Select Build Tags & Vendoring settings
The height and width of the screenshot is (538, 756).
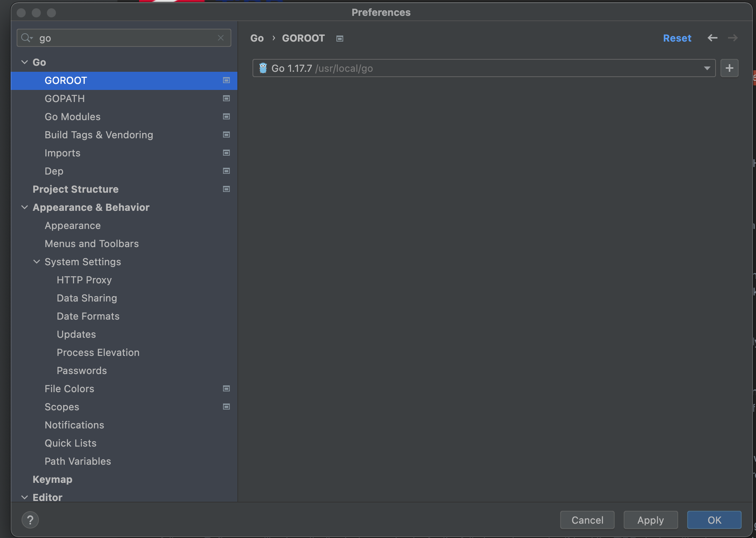click(x=99, y=135)
